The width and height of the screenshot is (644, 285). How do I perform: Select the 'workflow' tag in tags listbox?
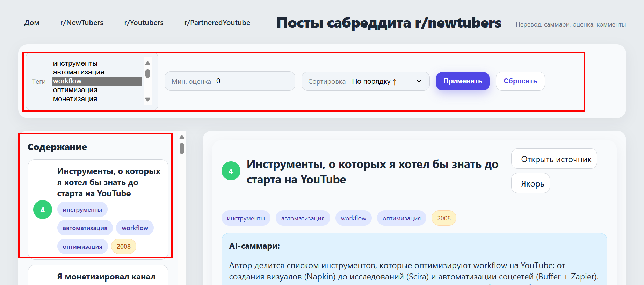[96, 81]
